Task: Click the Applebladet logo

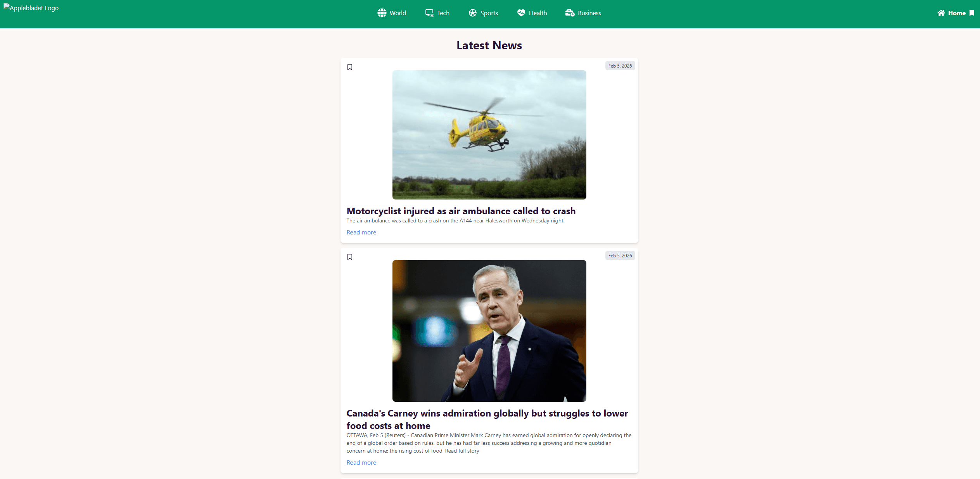Action: click(x=31, y=7)
